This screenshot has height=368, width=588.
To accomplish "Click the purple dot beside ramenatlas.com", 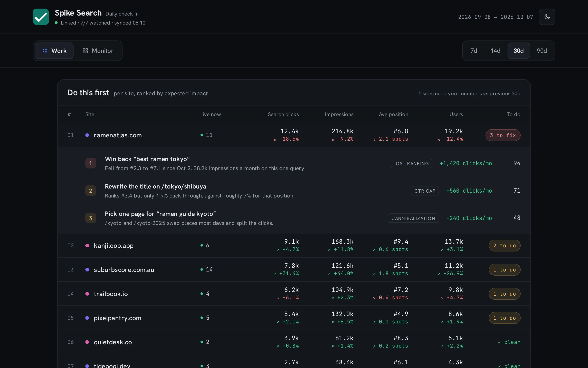I will [87, 135].
